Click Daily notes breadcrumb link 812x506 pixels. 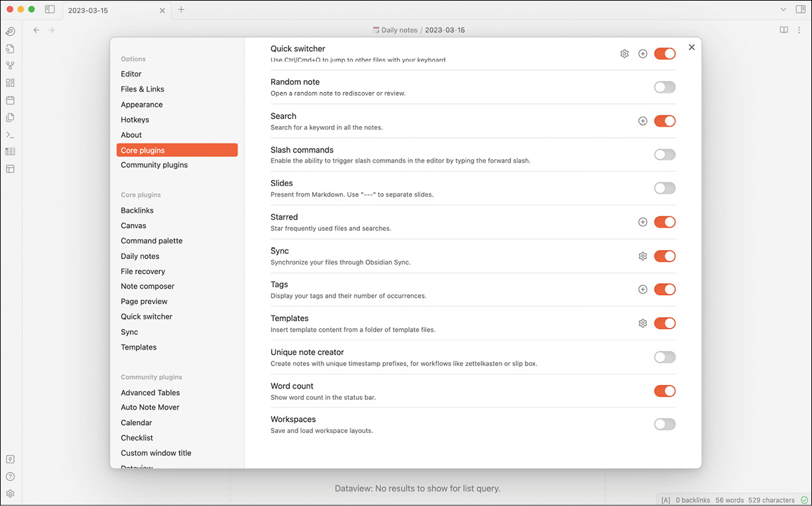(x=399, y=30)
